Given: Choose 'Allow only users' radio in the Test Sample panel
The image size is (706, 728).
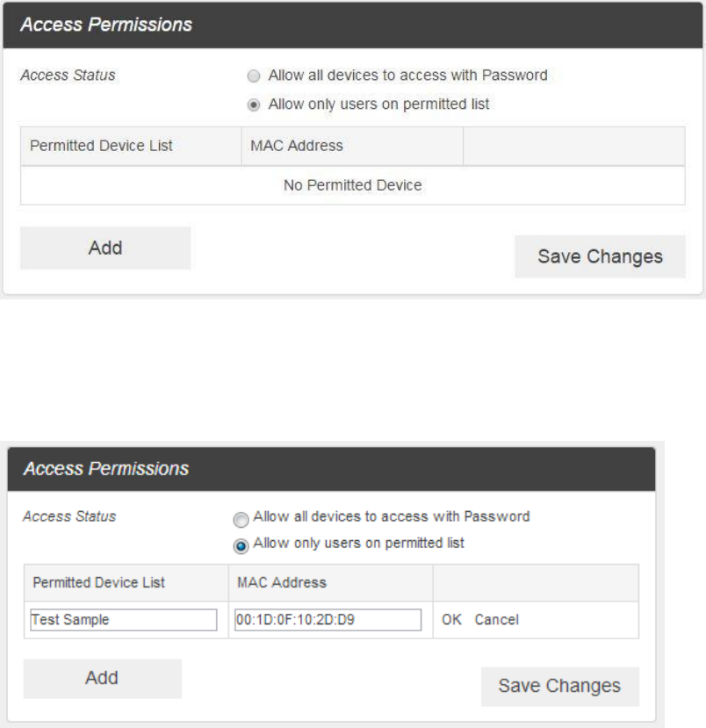Looking at the screenshot, I should [241, 544].
